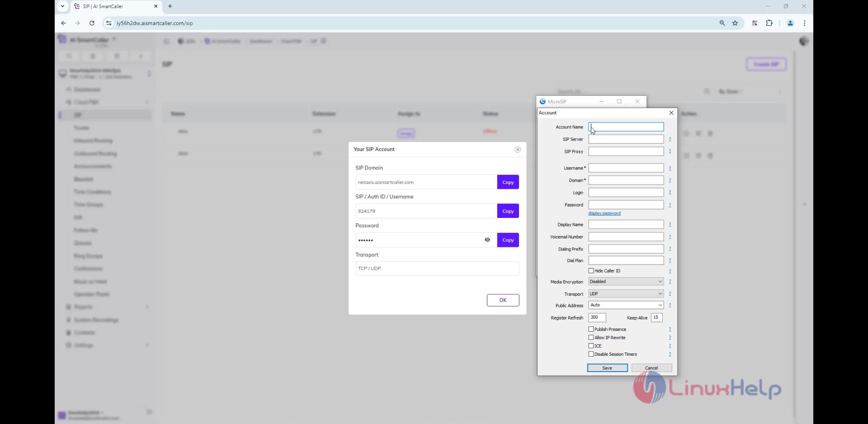868x424 pixels.
Task: Open the browser media control icon
Action: pos(755,23)
